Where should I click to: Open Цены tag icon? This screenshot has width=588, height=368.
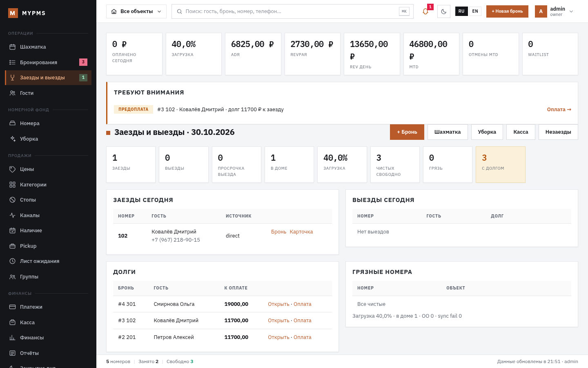pos(12,169)
